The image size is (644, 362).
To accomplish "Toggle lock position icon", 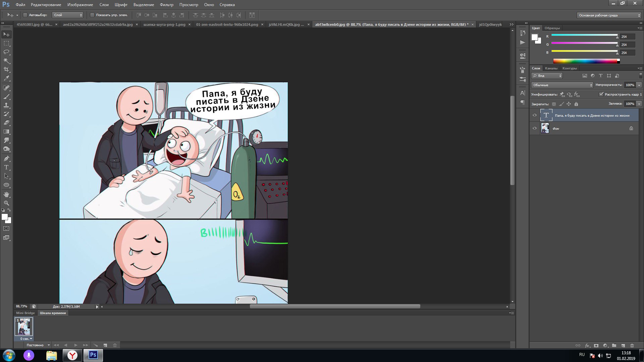I will point(569,104).
